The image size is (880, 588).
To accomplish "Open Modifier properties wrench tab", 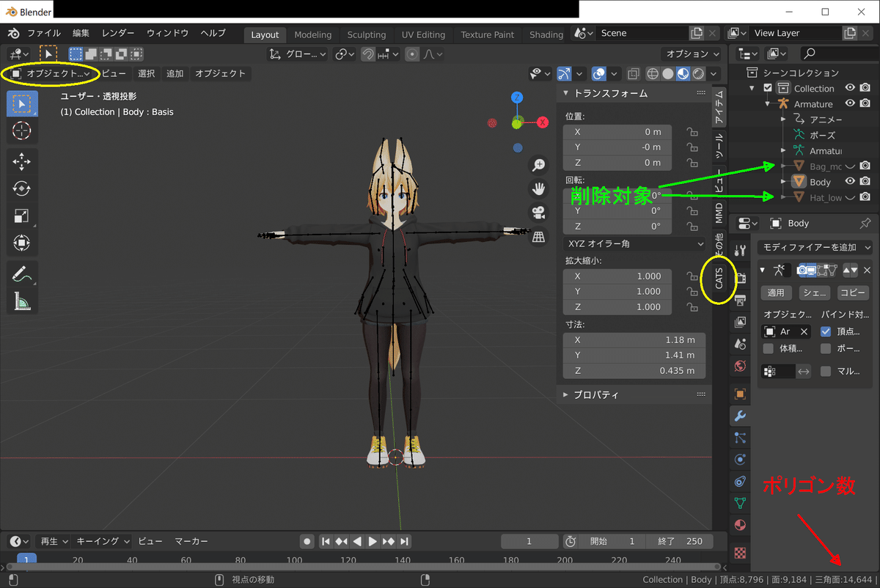I will [741, 416].
